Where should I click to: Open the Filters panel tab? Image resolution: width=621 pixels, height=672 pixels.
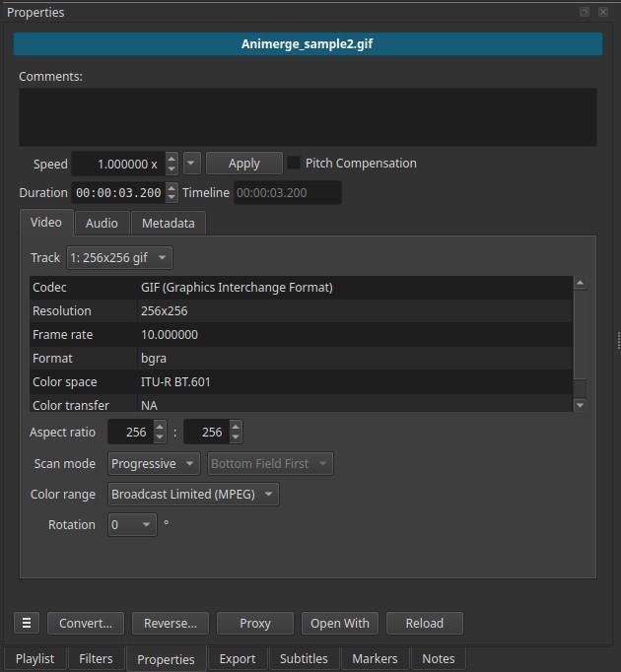pyautogui.click(x=96, y=659)
